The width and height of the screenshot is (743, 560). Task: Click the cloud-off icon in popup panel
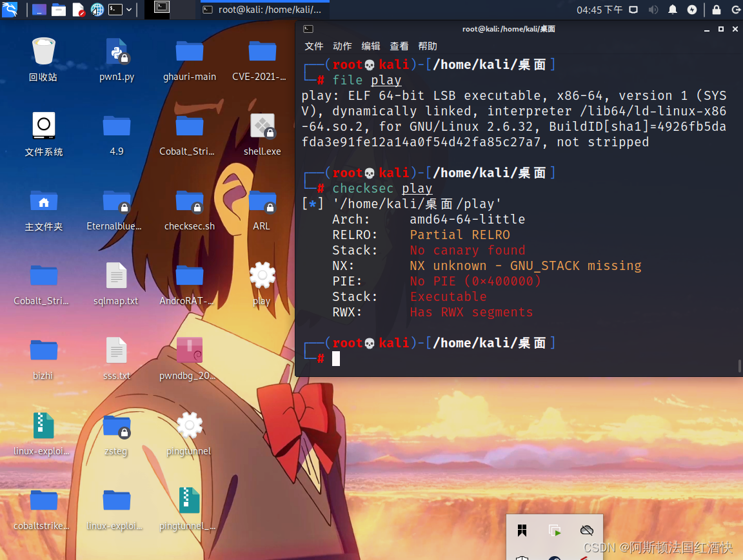click(x=587, y=530)
